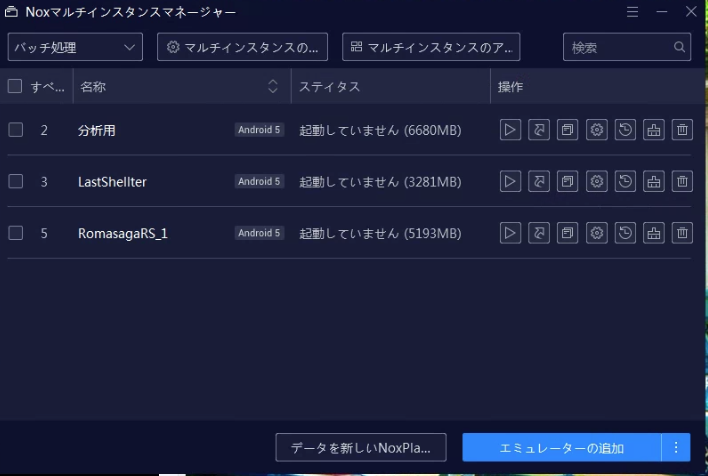
Task: Click the search magnifier icon
Action: click(x=679, y=47)
